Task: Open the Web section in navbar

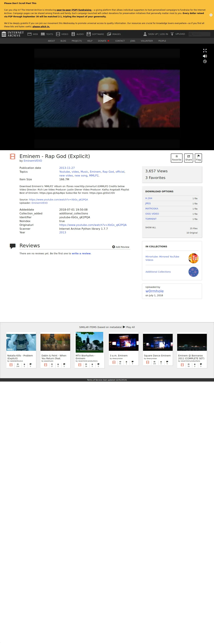Action: [32, 34]
